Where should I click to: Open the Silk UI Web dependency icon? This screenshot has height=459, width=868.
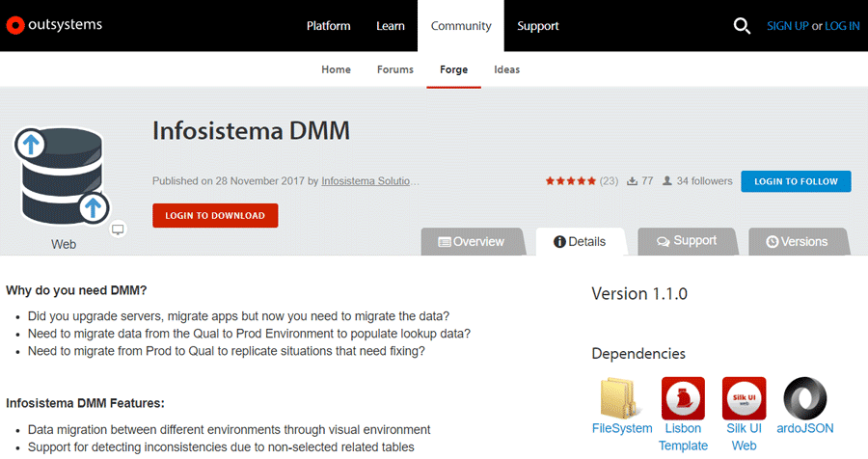click(x=744, y=398)
